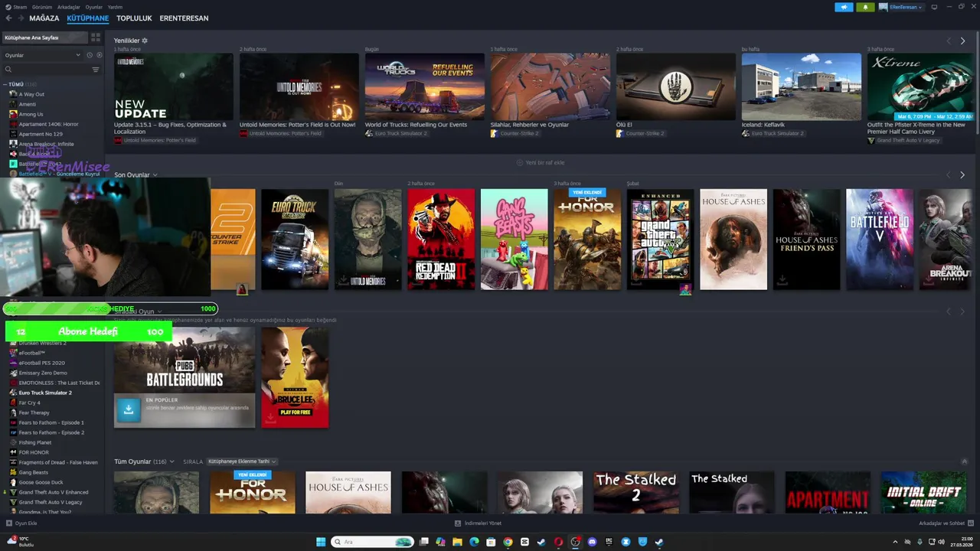
Task: Select Gang Beasts in games list
Action: [x=34, y=472]
